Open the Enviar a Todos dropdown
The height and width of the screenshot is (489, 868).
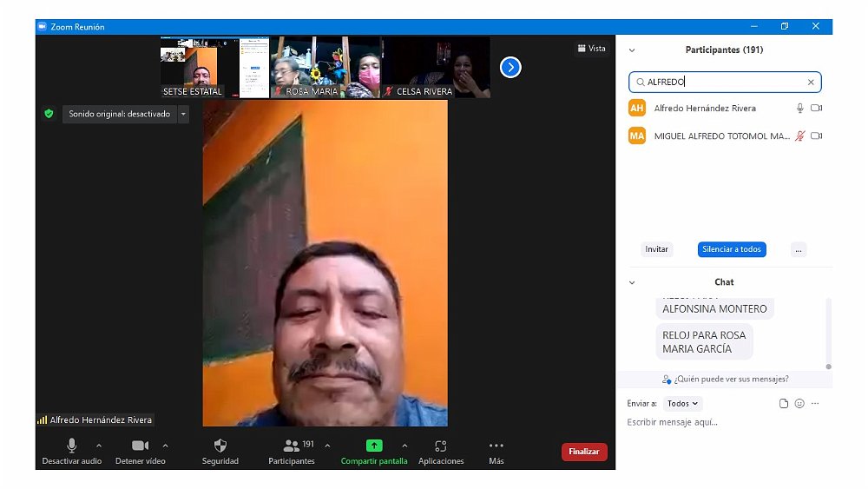point(682,404)
